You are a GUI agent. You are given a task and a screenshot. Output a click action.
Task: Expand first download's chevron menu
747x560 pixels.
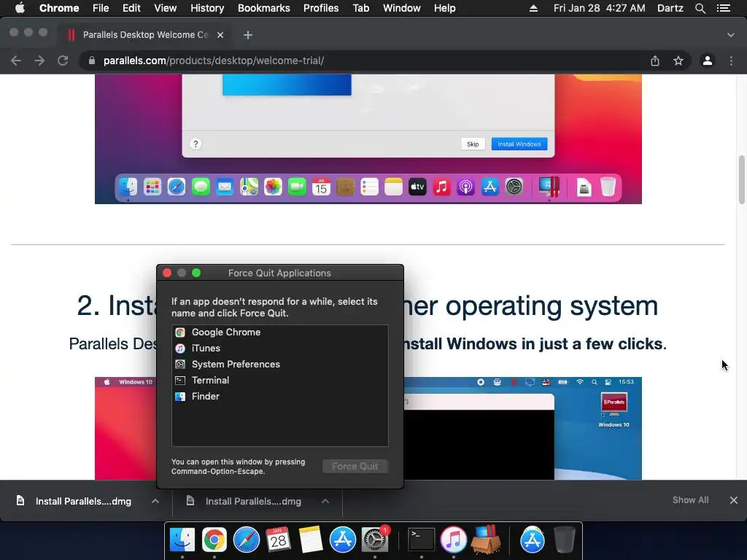(x=155, y=501)
